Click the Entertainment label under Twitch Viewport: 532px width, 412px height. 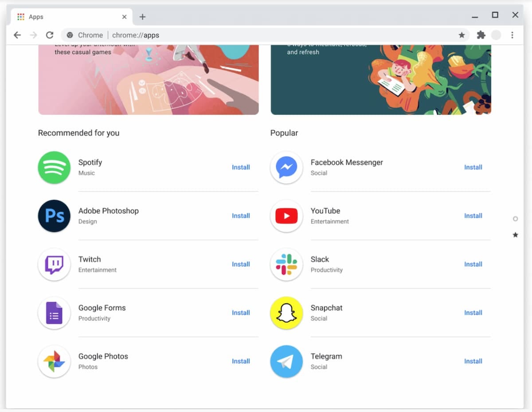tap(98, 270)
